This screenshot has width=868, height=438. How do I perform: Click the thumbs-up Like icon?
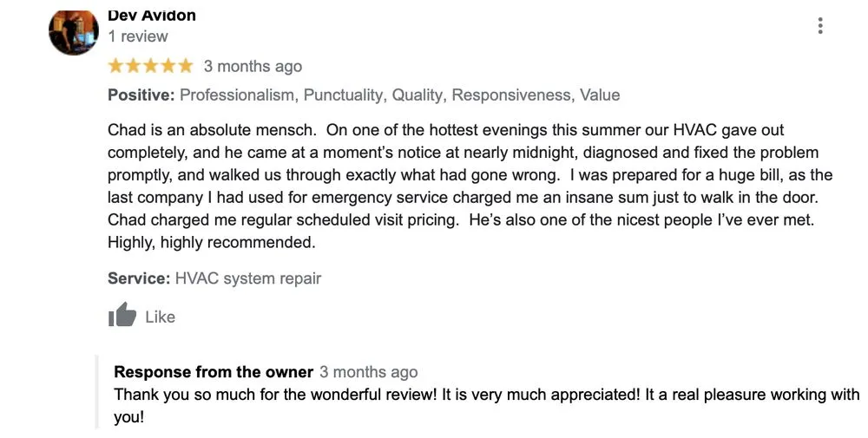(x=122, y=316)
